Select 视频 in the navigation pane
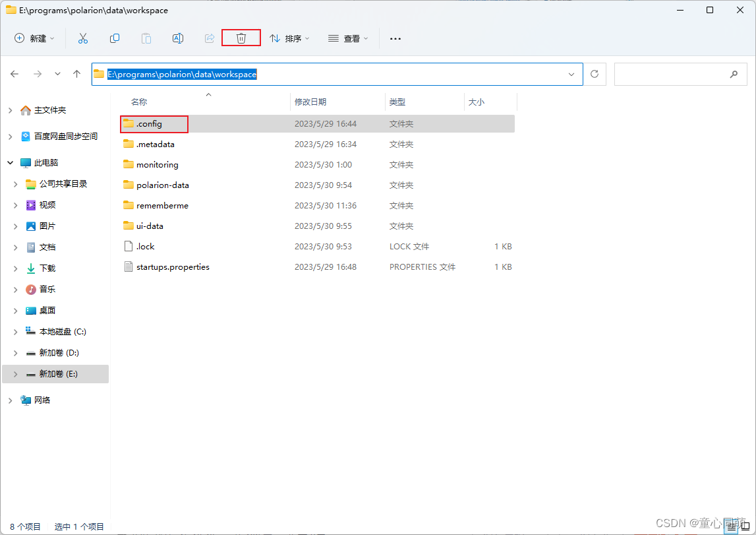This screenshot has height=535, width=756. click(47, 205)
